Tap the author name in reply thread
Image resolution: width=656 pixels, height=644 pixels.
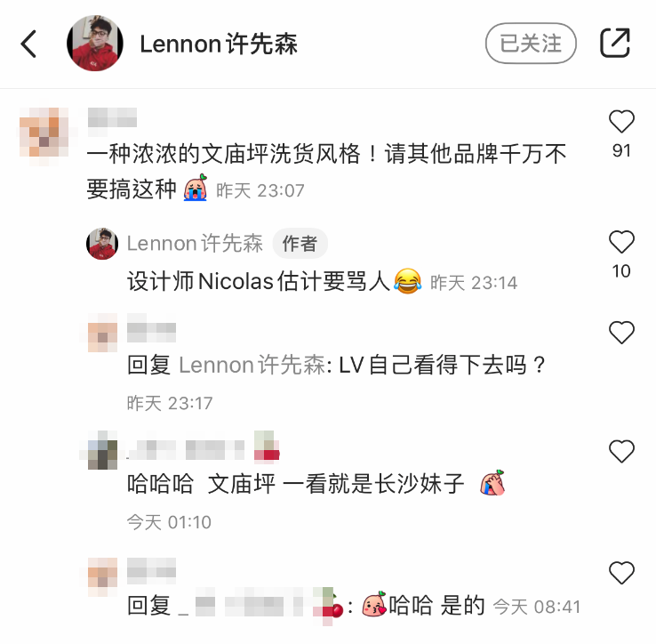[x=195, y=244]
